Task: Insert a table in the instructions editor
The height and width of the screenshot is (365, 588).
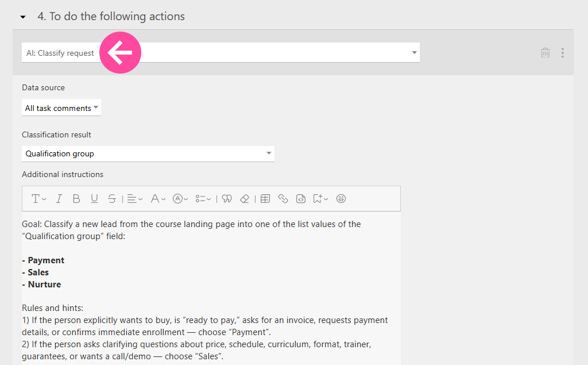Action: point(265,199)
